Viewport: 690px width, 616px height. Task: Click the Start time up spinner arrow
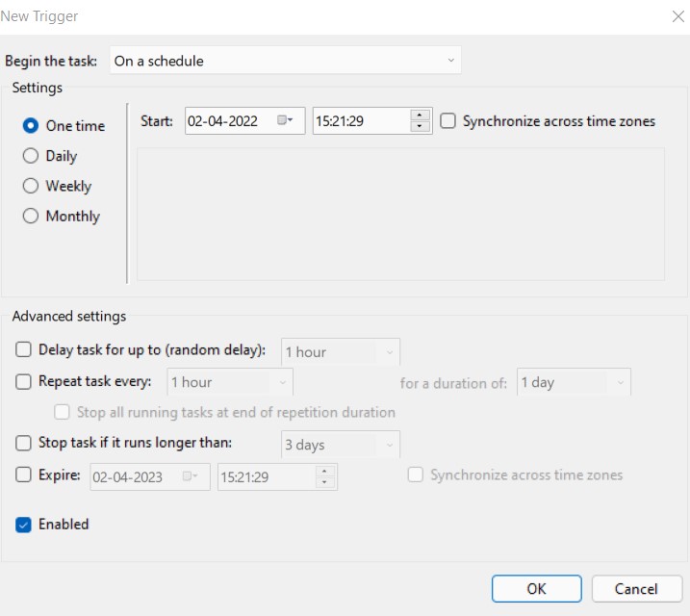pyautogui.click(x=420, y=115)
